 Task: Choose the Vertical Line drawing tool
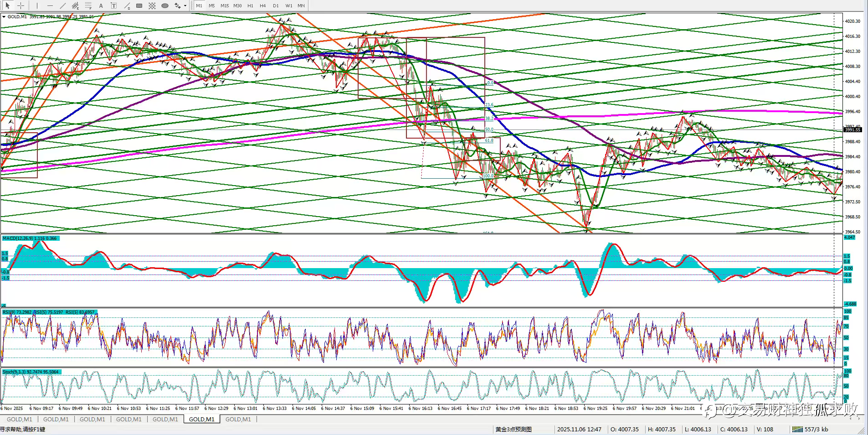pyautogui.click(x=37, y=6)
